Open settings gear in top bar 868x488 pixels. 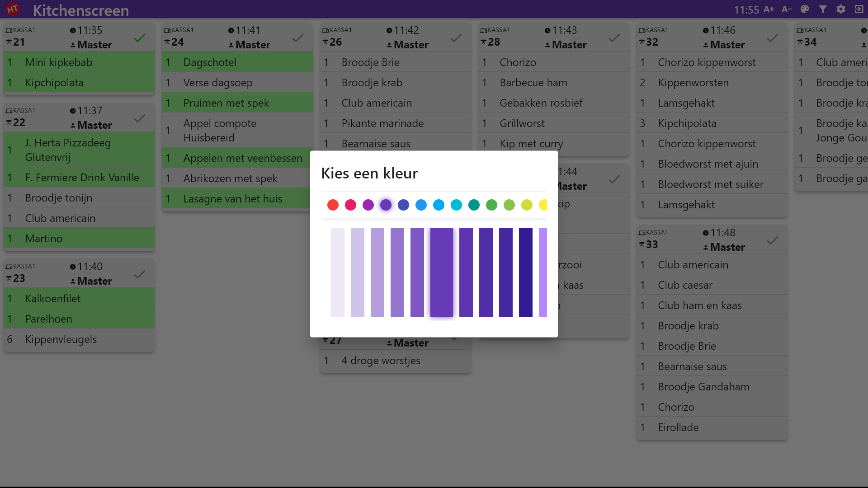click(x=841, y=9)
